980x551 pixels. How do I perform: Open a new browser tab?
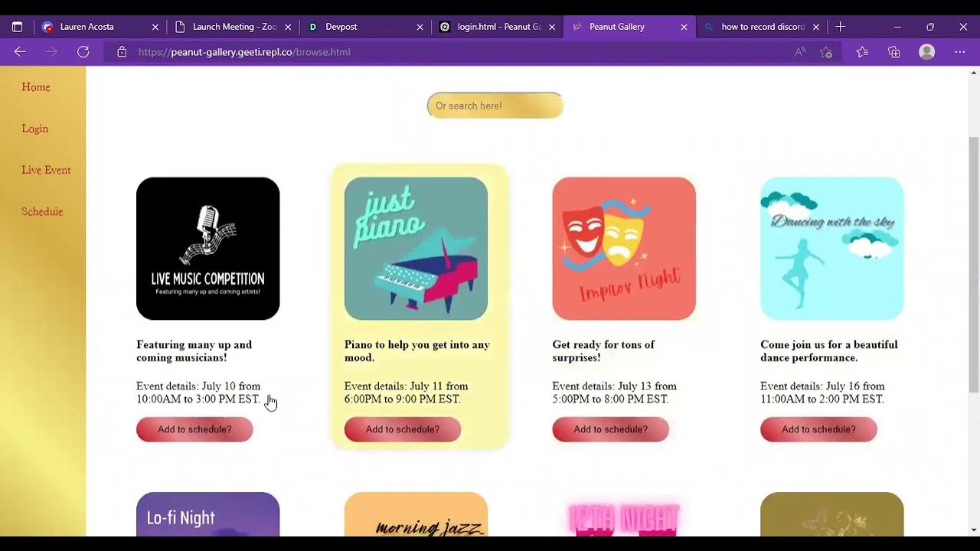[x=841, y=27]
